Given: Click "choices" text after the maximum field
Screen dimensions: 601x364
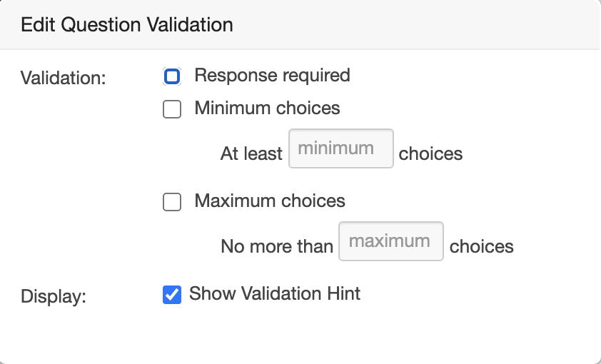Looking at the screenshot, I should [481, 246].
